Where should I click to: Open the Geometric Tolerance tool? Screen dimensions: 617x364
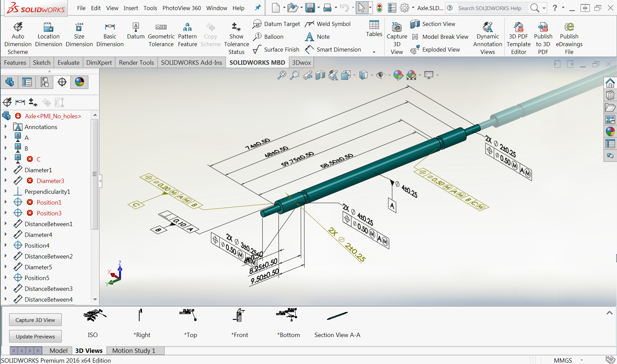161,34
